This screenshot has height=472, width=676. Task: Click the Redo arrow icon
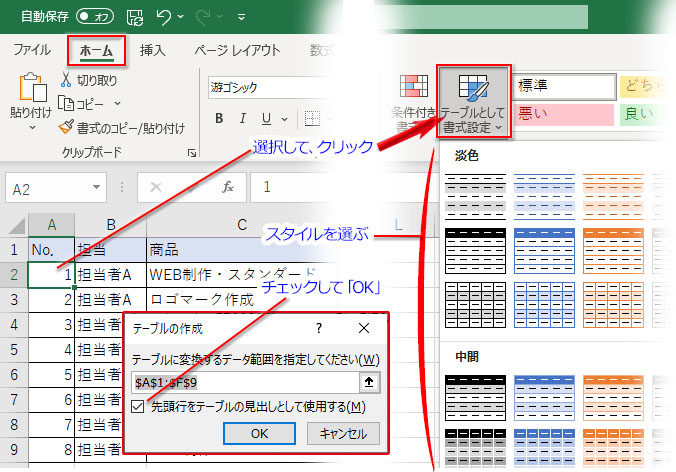[x=203, y=17]
